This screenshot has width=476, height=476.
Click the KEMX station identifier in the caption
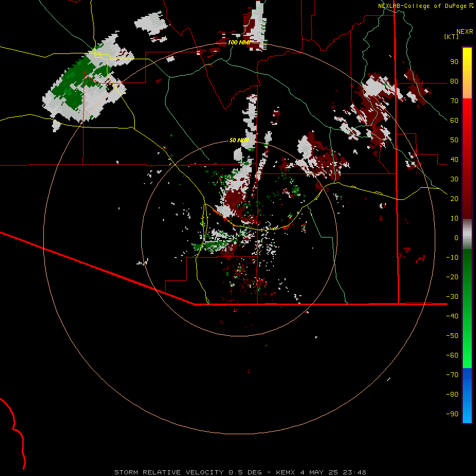(x=286, y=472)
